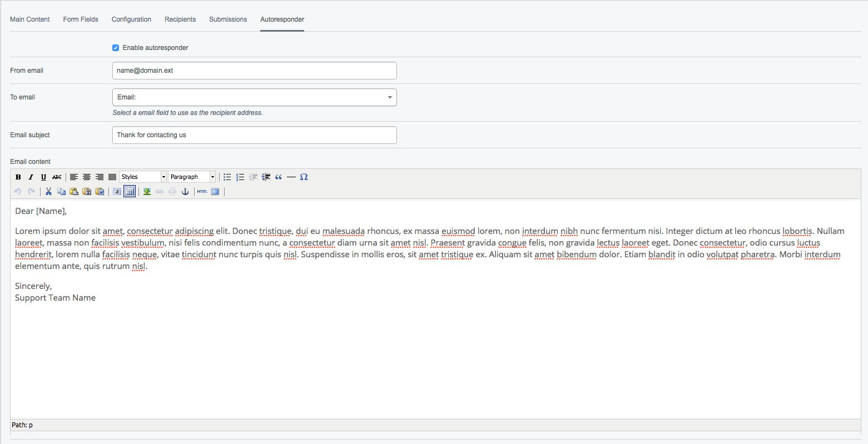Justify the paragraph text
The image size is (868, 444).
[x=112, y=177]
